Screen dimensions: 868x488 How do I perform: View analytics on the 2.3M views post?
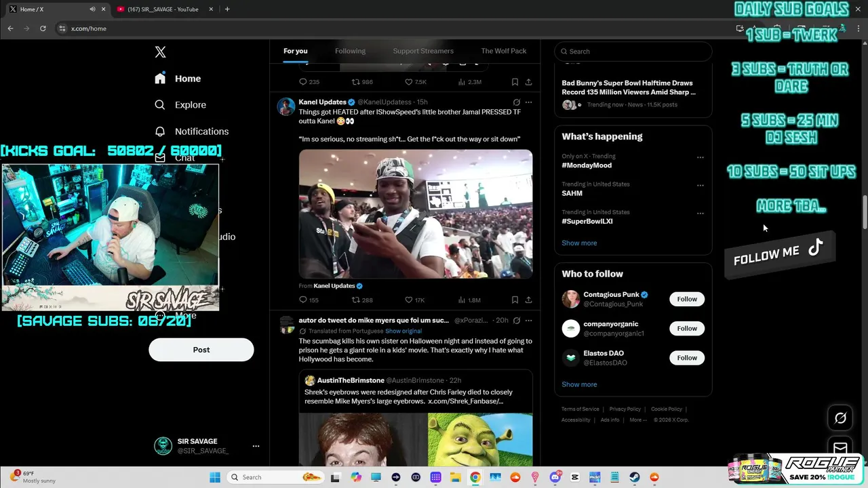469,82
